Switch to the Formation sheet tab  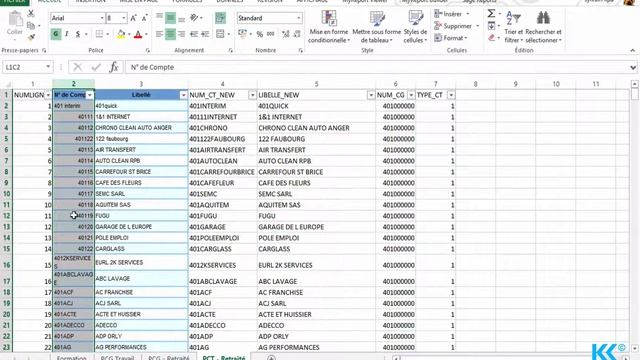click(x=71, y=358)
